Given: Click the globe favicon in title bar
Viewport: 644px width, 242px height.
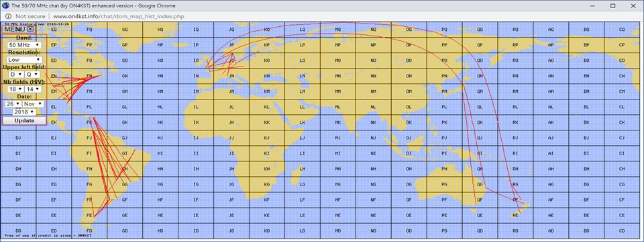Looking at the screenshot, I should (5, 6).
